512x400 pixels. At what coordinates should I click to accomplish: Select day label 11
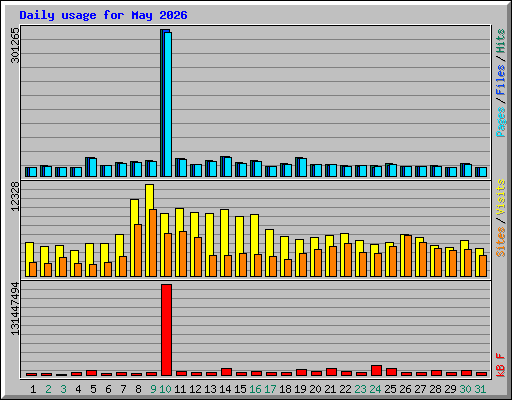(180, 389)
